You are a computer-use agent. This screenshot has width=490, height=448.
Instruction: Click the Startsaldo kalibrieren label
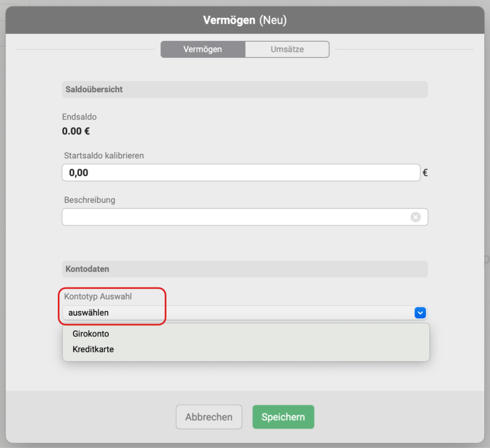point(104,156)
